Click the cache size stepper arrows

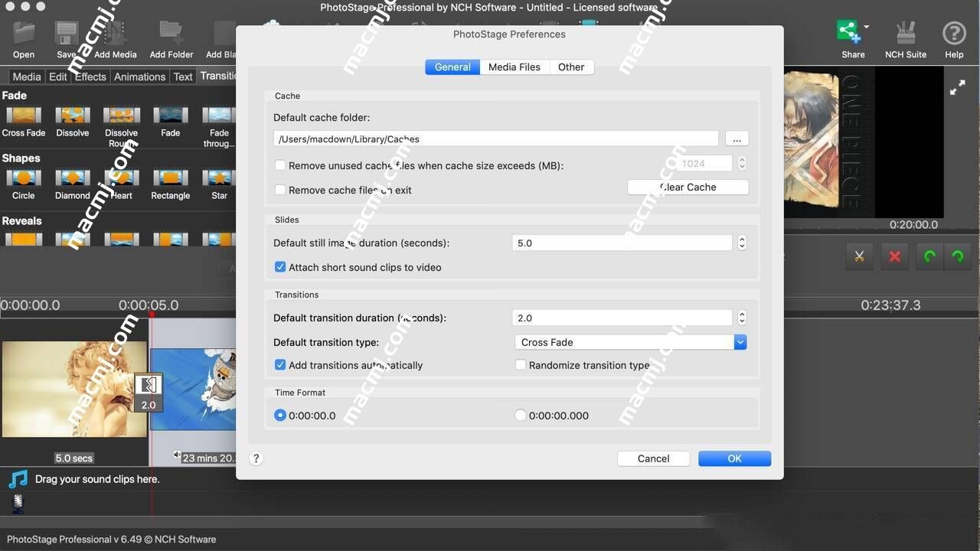[742, 164]
